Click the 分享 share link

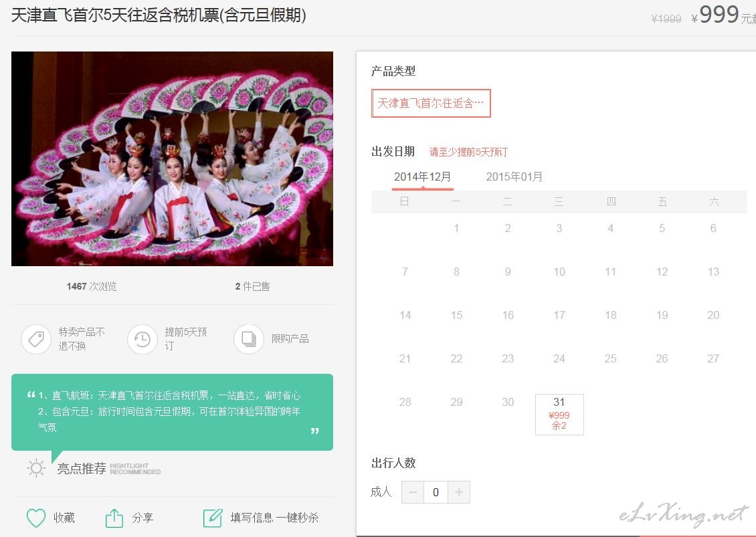(143, 518)
